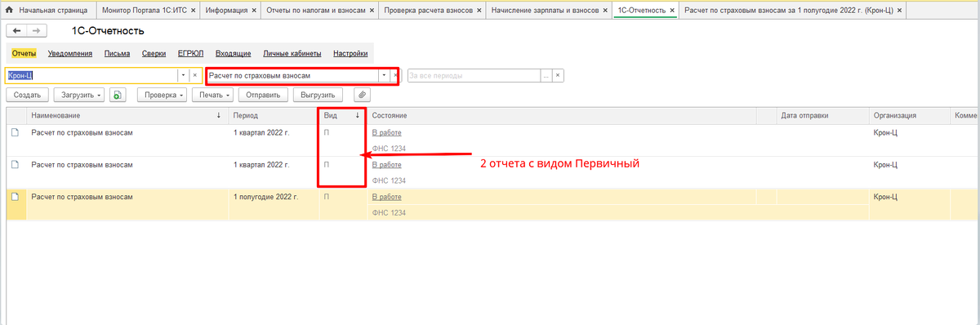Viewport: 980px width, 325px height.
Task: Close the Отчеты по налогам и взносам tab
Action: 372,11
